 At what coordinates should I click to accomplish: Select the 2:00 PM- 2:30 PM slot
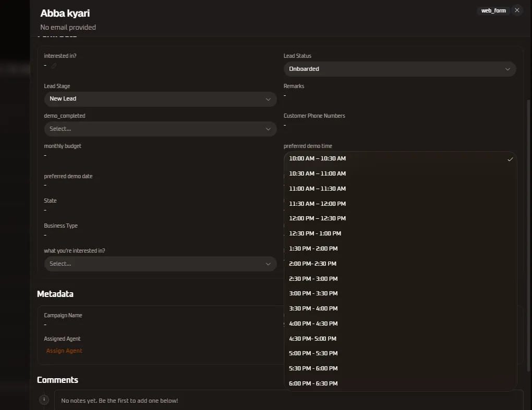pyautogui.click(x=401, y=263)
